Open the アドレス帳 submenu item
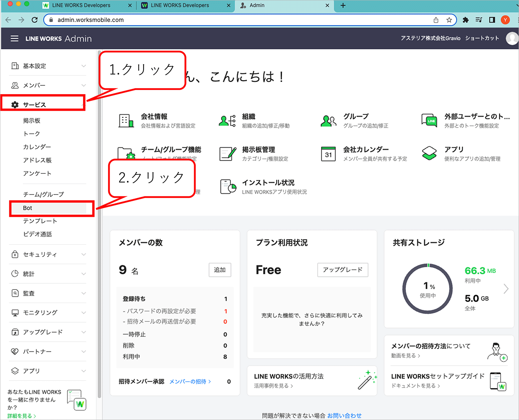The width and height of the screenshot is (519, 420). 37,160
